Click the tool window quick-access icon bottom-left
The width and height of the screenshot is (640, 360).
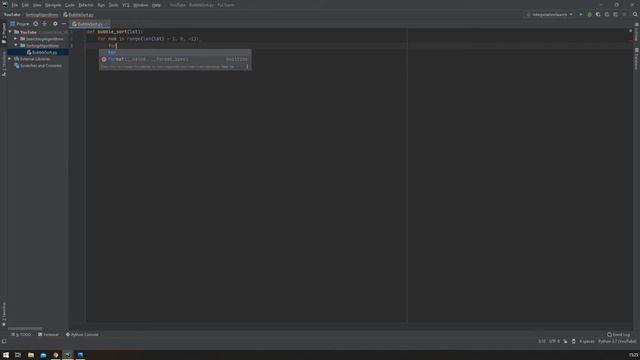click(x=4, y=341)
